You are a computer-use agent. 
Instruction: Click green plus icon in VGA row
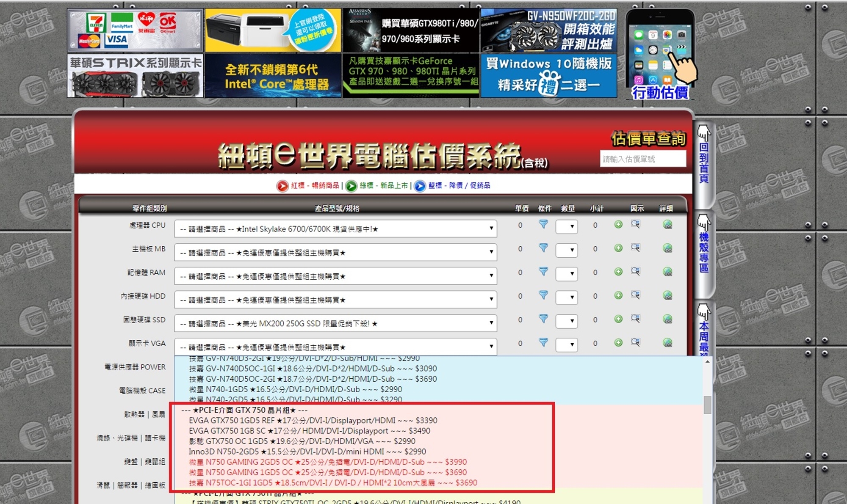618,343
